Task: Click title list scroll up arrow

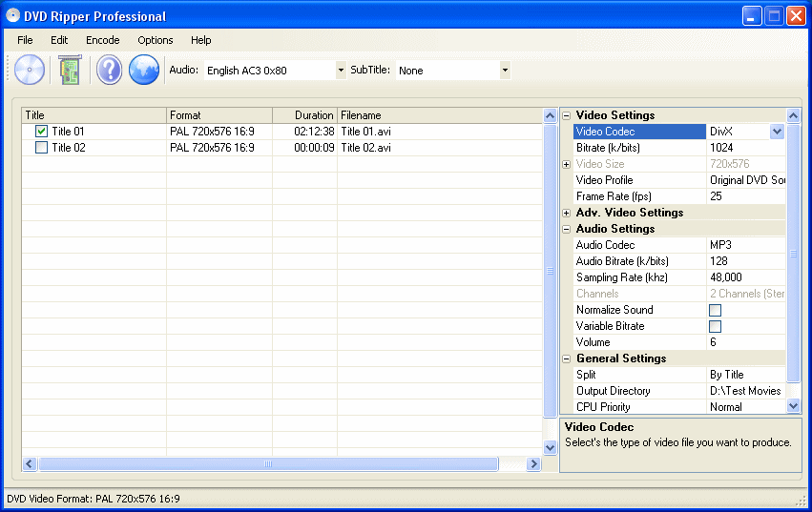Action: click(550, 115)
